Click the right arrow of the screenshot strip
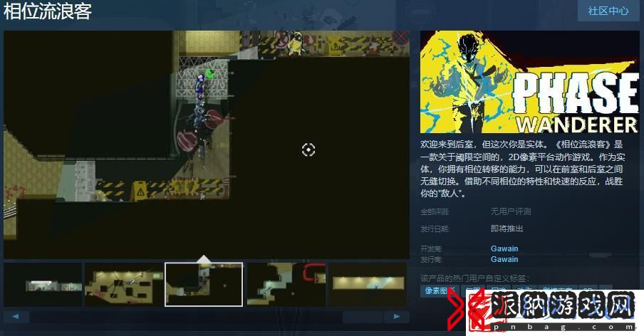 coord(396,316)
